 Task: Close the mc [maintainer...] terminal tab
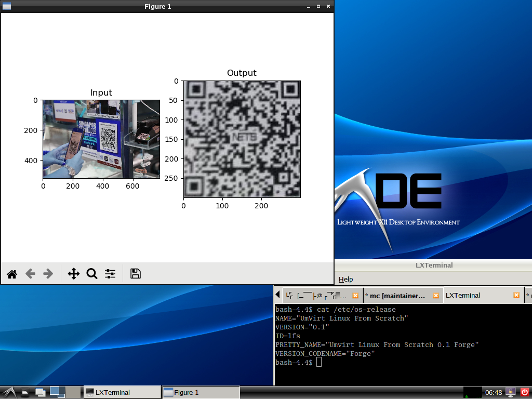click(x=435, y=296)
